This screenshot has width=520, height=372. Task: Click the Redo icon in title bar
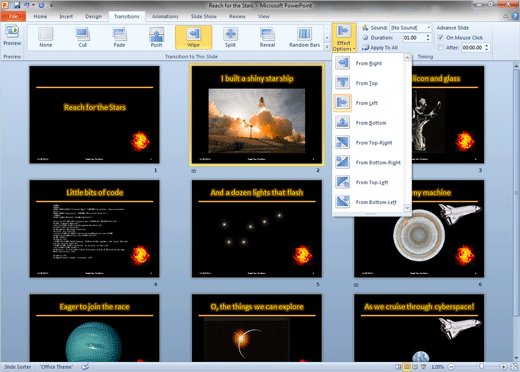pos(41,5)
